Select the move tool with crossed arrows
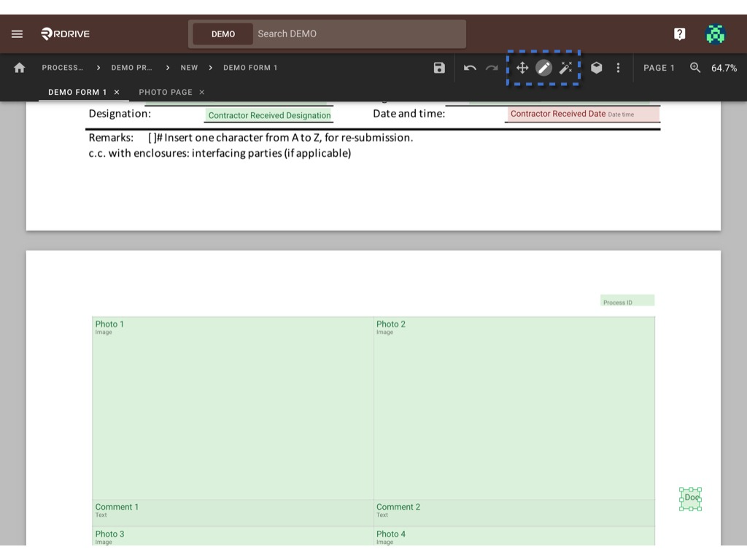This screenshot has height=560, width=747. click(x=522, y=68)
